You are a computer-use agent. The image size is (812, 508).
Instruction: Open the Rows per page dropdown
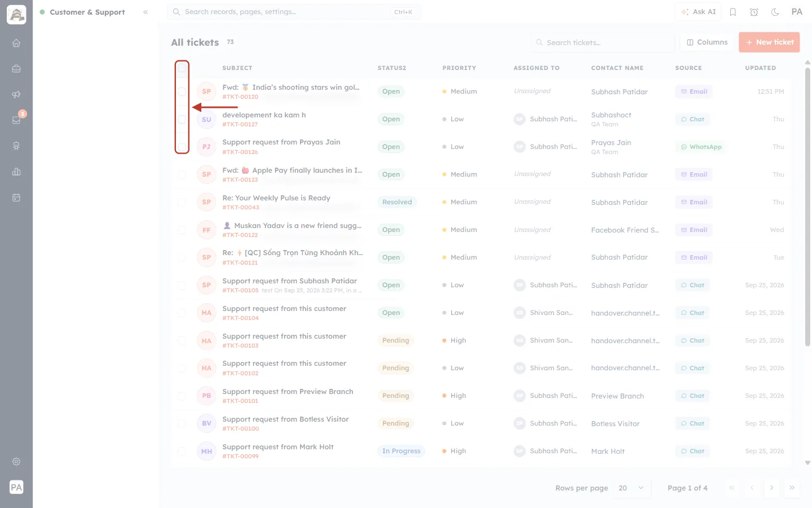tap(631, 488)
